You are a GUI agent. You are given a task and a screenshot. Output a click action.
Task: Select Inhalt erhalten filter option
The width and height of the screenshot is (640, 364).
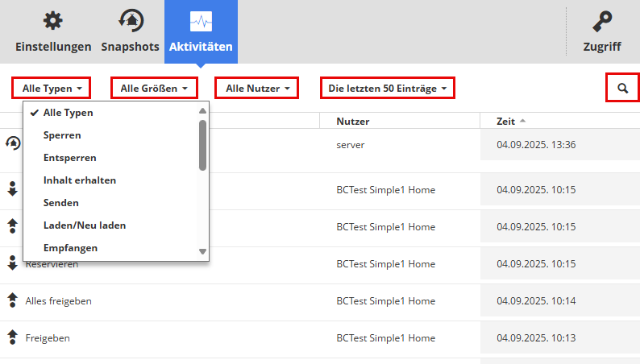[80, 180]
